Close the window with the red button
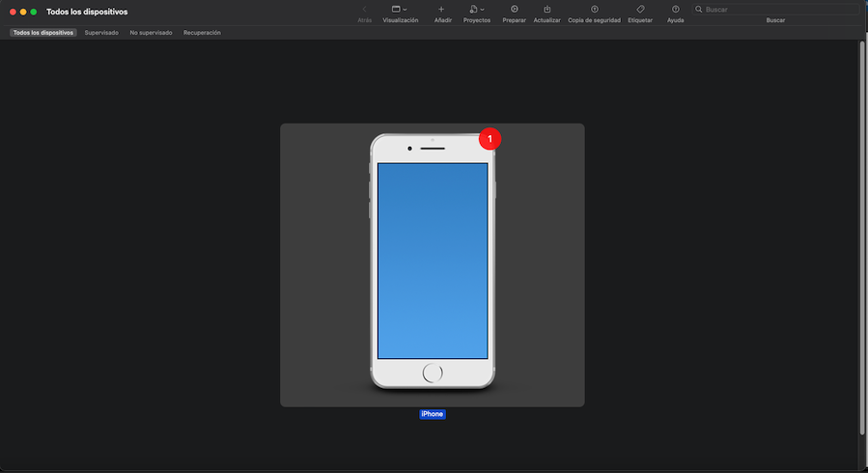The height and width of the screenshot is (473, 868). click(13, 12)
